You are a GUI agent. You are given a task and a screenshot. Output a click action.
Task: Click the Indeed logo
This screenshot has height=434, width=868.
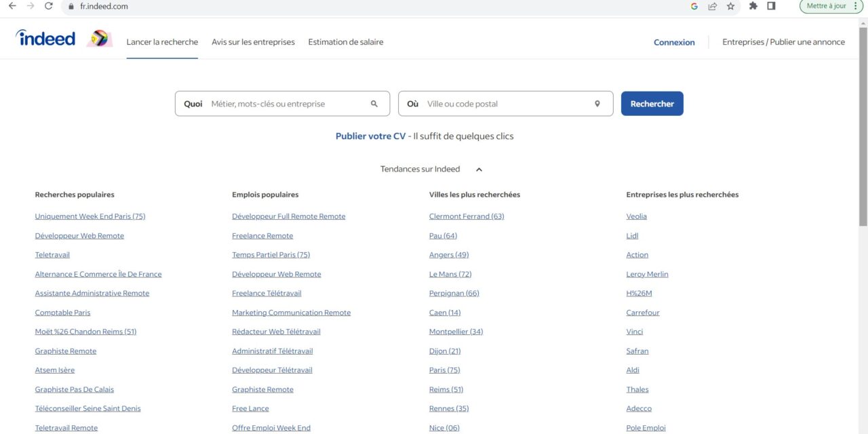tap(45, 39)
